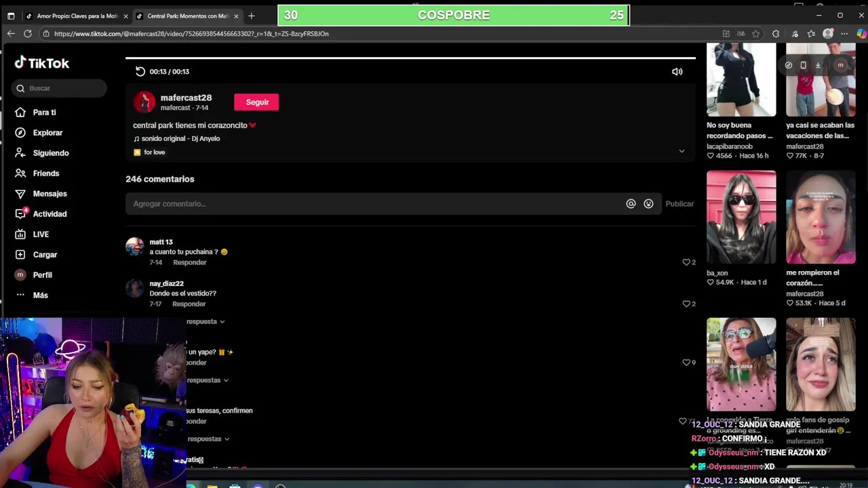Open matt 13's profile avatar
Image resolution: width=868 pixels, height=488 pixels.
point(135,247)
